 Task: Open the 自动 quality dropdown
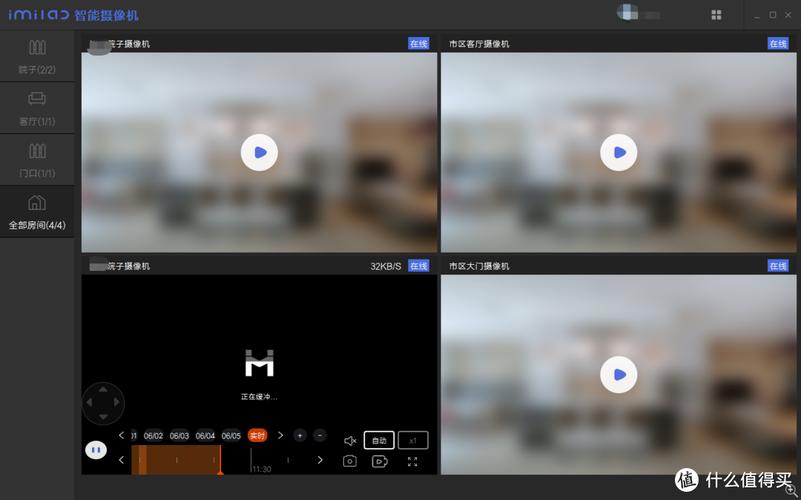[x=379, y=440]
